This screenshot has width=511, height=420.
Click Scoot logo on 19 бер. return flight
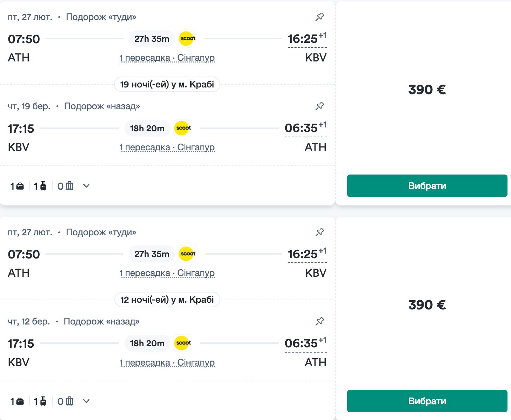coord(183,128)
